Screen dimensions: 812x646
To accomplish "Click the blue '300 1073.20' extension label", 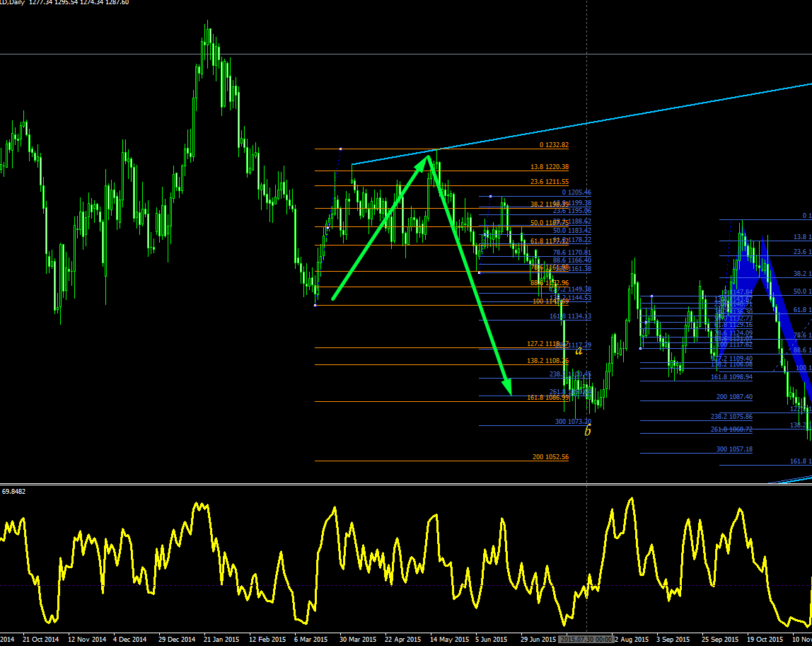I will tap(573, 422).
